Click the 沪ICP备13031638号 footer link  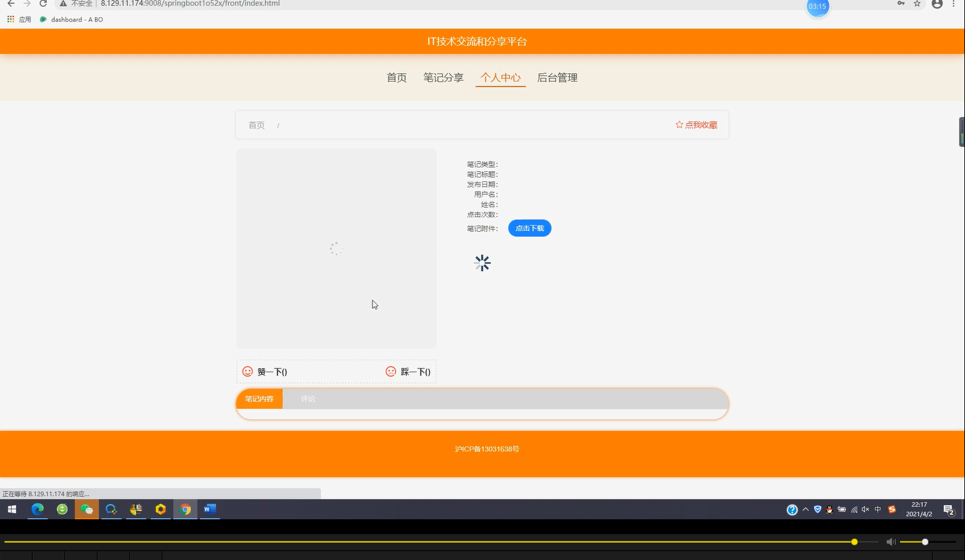[487, 449]
